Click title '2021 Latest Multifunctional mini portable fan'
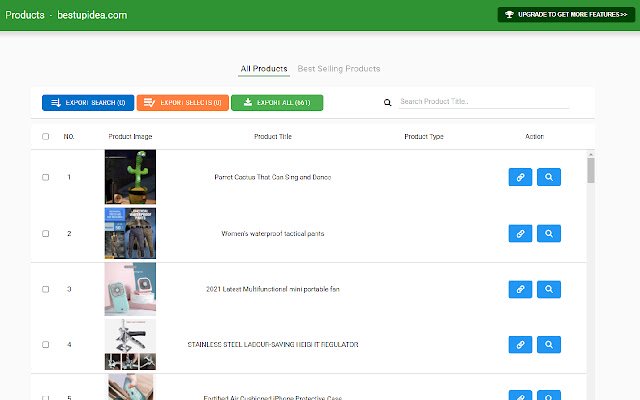The height and width of the screenshot is (400, 640). click(273, 289)
